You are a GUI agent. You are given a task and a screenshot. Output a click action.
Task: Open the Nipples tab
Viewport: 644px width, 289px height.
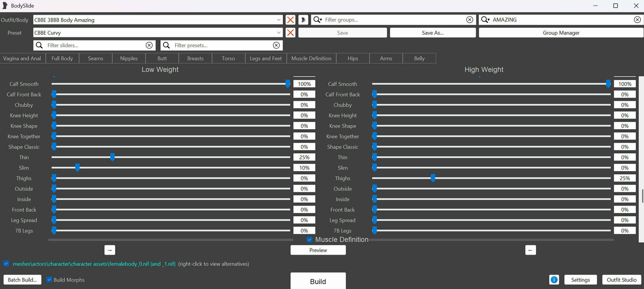129,58
